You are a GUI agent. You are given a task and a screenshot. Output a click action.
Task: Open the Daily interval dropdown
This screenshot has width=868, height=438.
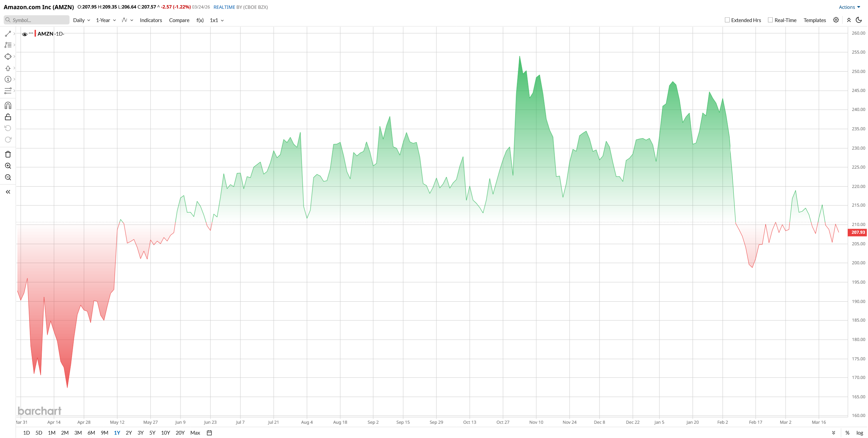coord(81,20)
